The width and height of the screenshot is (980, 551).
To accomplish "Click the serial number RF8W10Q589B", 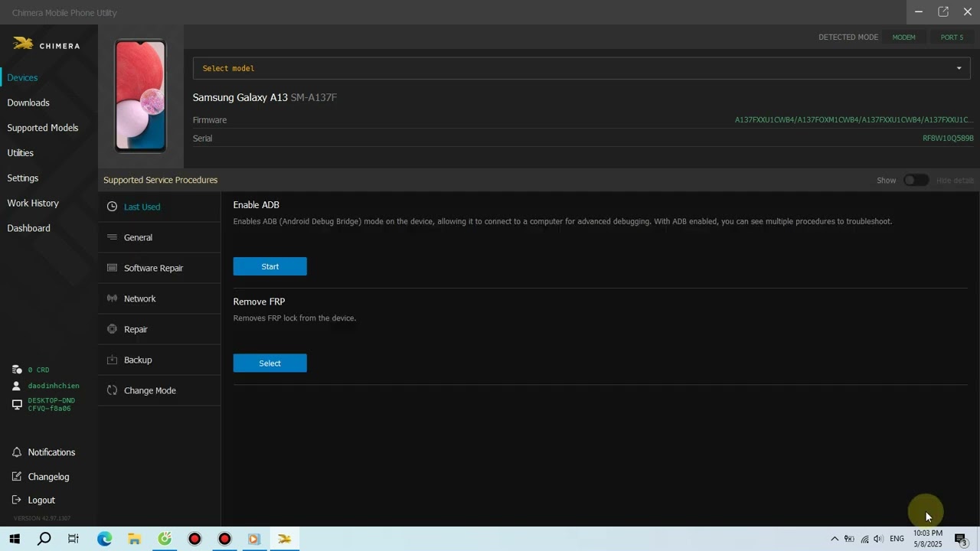I will pyautogui.click(x=948, y=139).
